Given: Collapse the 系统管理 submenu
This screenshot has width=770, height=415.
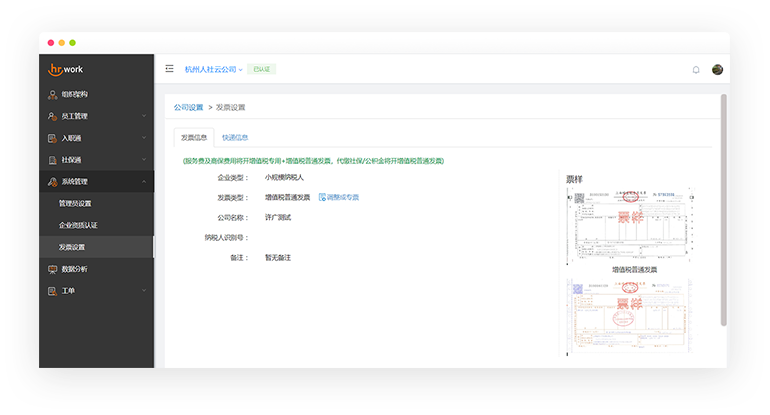Looking at the screenshot, I should [144, 182].
